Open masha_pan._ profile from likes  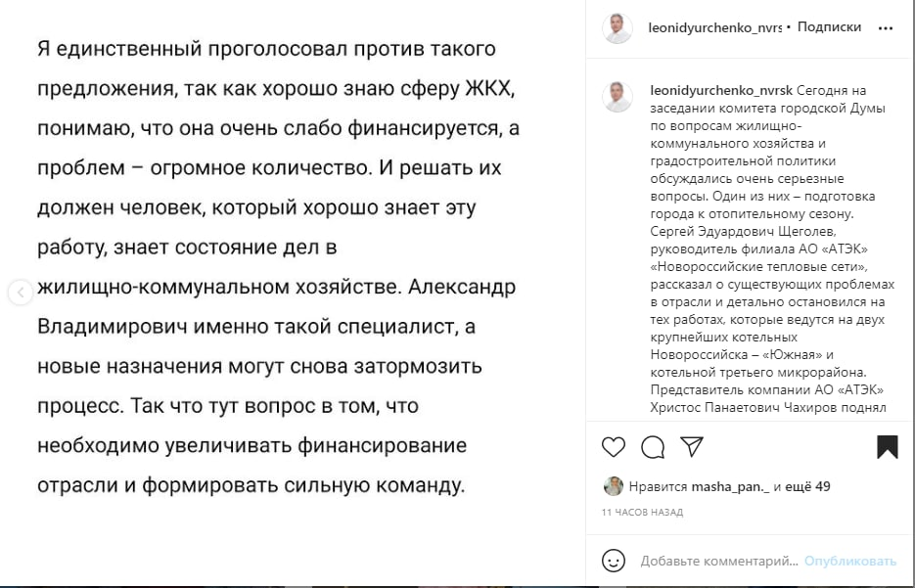(731, 486)
